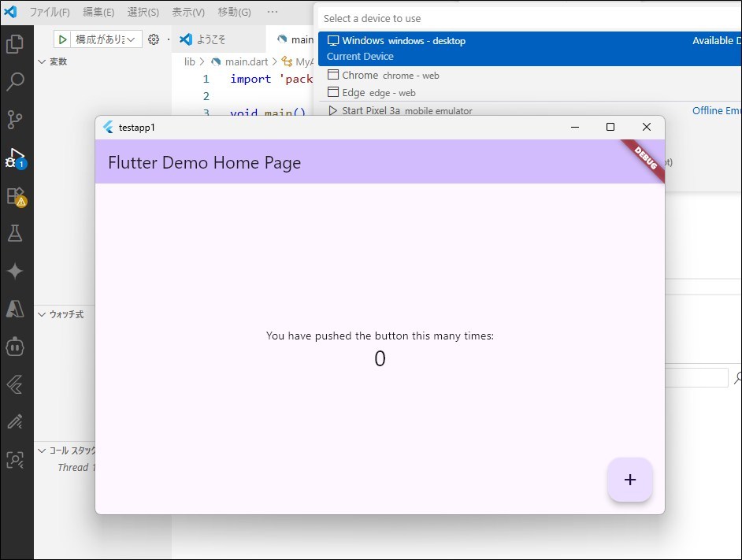Start debugging with green play button
The height and width of the screenshot is (560, 742).
coord(62,39)
